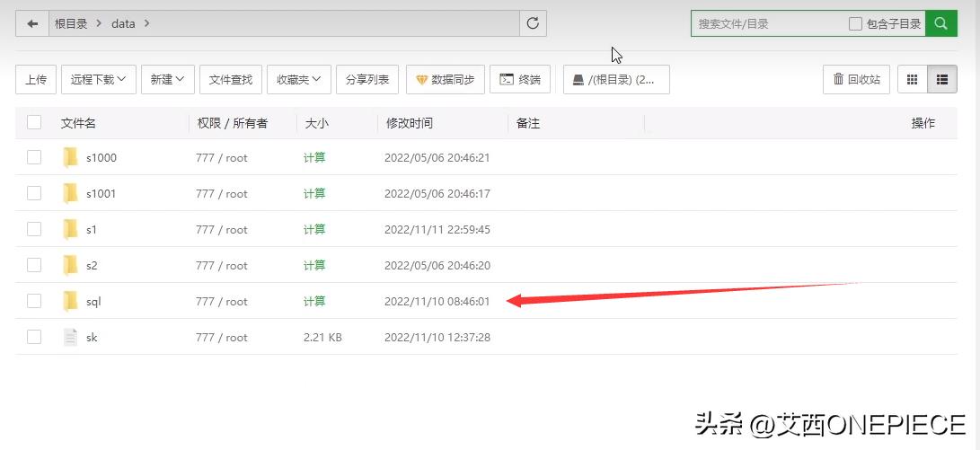Image resolution: width=980 pixels, height=450 pixels.
Task: Calculate size of s2 via 计算
Action: [x=314, y=265]
